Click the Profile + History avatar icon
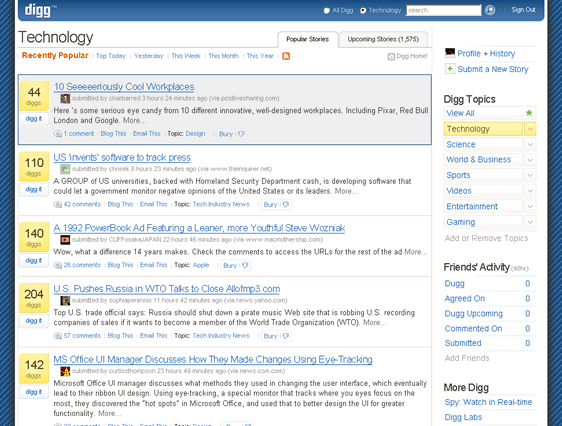The image size is (562, 426). pos(450,53)
